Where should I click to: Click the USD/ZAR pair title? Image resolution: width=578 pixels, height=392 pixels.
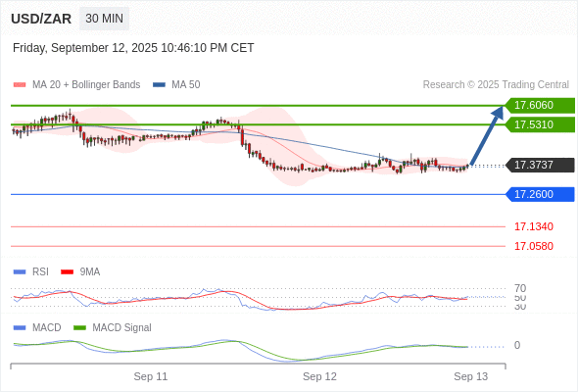(41, 19)
